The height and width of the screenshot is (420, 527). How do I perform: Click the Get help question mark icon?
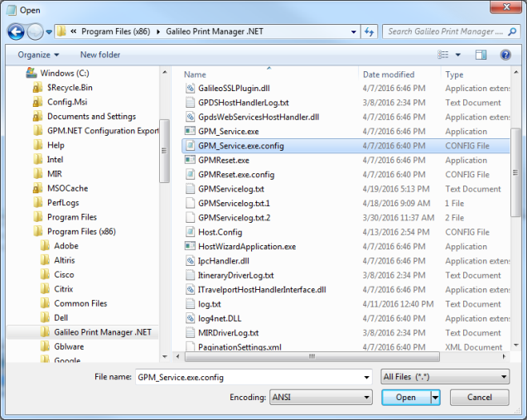point(505,55)
